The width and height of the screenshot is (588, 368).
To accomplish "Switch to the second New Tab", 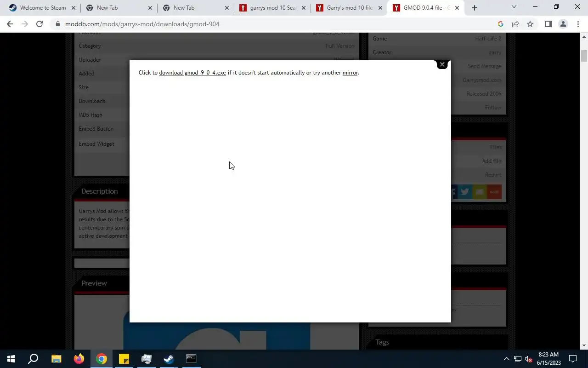I will [x=195, y=8].
